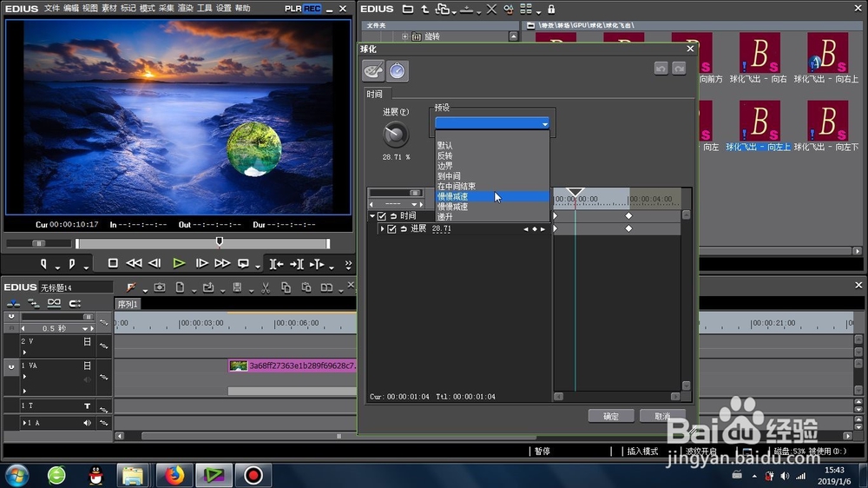Expand the 旋转 folder in bin tree
868x488 pixels.
(x=404, y=36)
